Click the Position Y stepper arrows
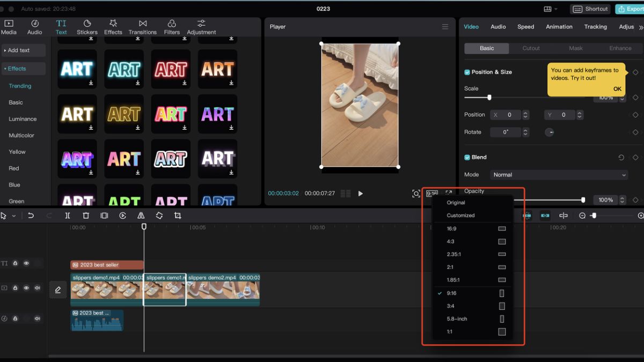Screen dimensions: 644x362 (580, 115)
